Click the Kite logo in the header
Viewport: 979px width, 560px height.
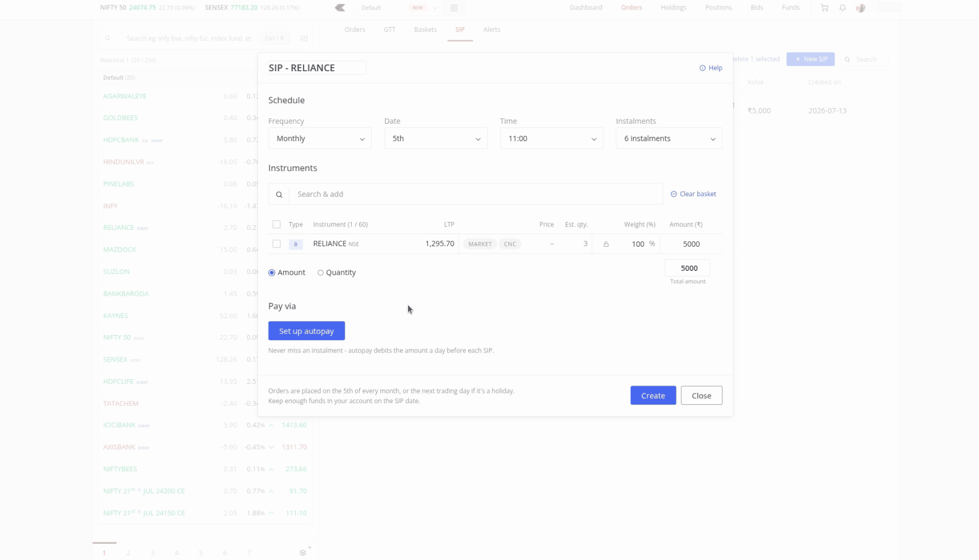pos(340,8)
